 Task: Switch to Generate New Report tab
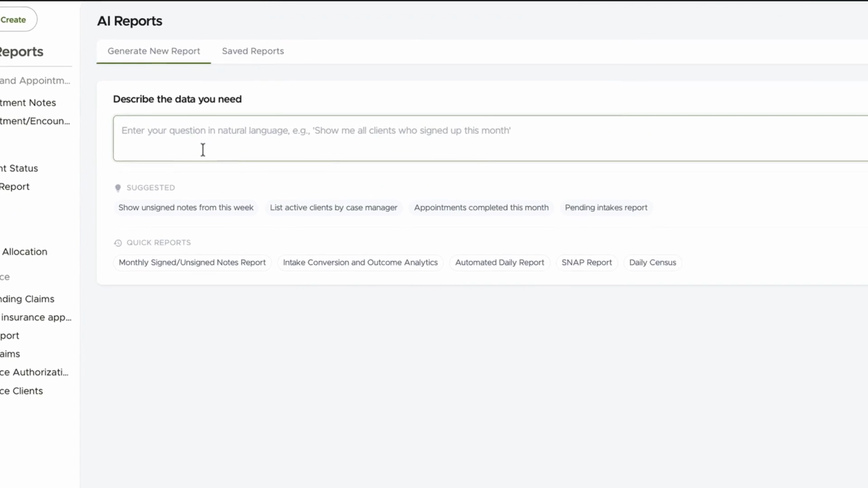point(154,51)
